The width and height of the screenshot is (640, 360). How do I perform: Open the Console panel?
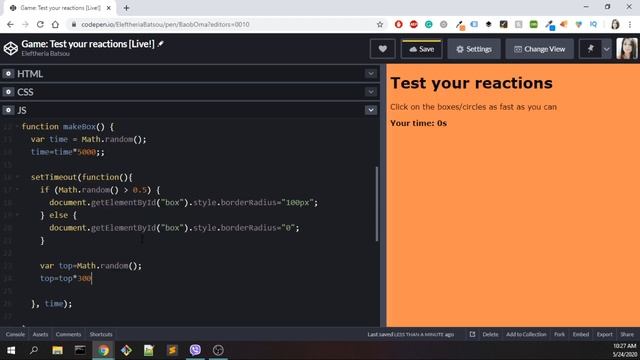tap(15, 334)
